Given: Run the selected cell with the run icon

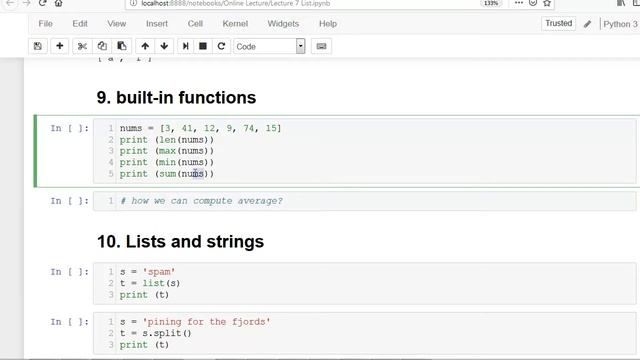Looking at the screenshot, I should [185, 46].
